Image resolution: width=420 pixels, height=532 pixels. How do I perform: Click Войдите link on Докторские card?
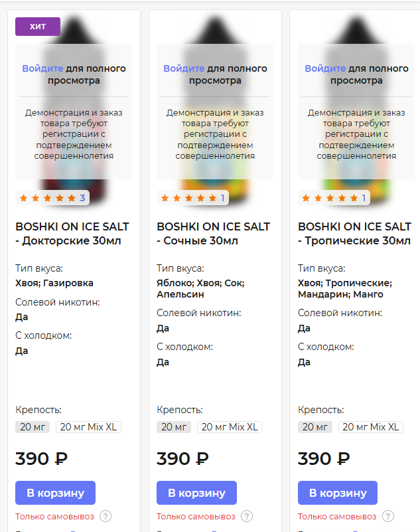pyautogui.click(x=42, y=68)
